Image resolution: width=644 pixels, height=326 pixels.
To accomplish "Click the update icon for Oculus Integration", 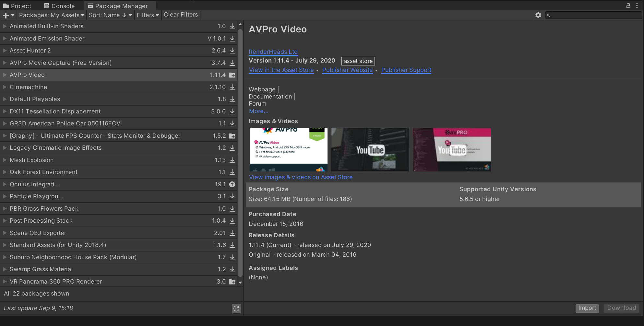I will click(x=232, y=184).
